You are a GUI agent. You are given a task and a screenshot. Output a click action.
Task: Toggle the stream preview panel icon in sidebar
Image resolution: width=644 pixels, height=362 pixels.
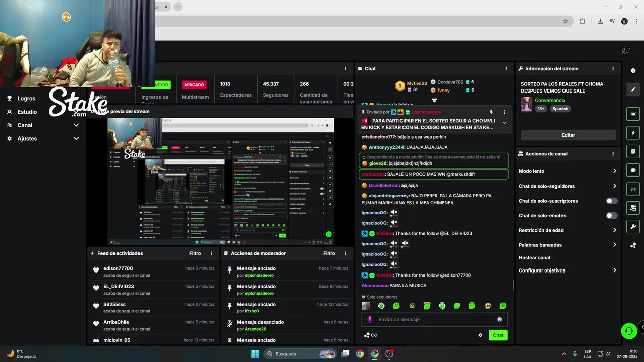(633, 114)
